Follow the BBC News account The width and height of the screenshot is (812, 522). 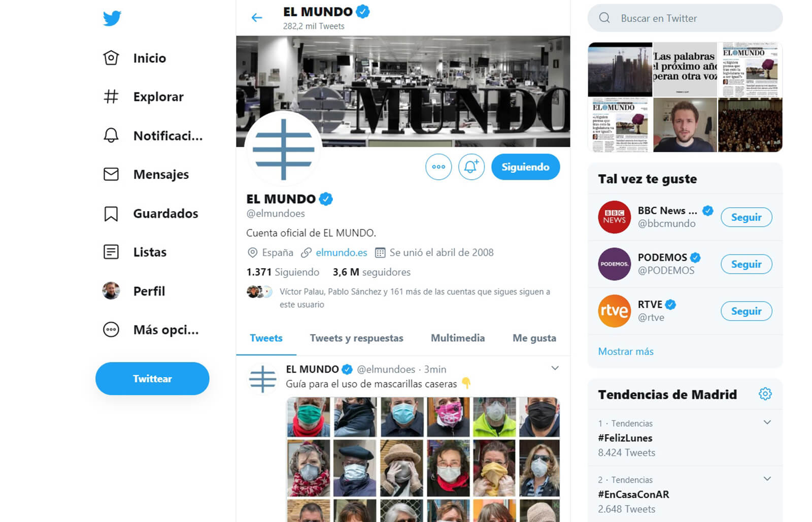click(x=746, y=217)
